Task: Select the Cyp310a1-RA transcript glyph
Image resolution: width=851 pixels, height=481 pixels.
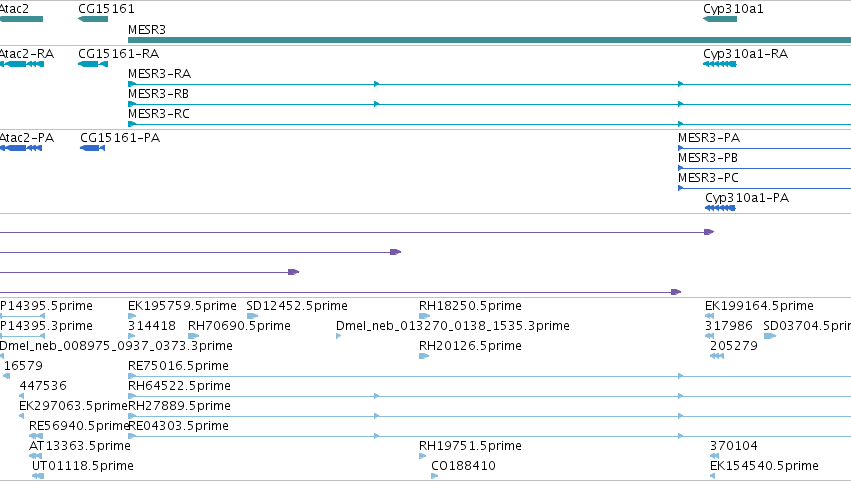Action: 720,64
